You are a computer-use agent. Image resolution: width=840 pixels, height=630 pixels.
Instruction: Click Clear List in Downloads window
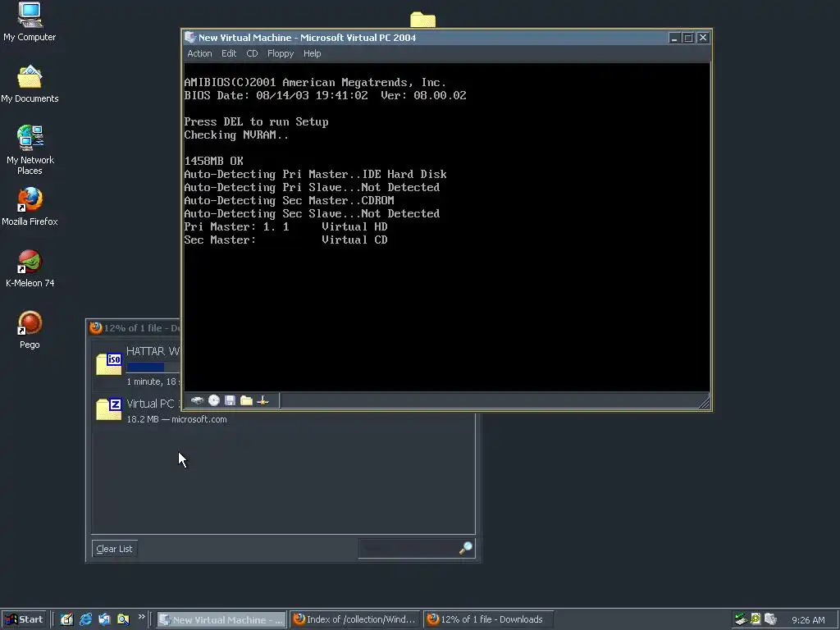(114, 549)
